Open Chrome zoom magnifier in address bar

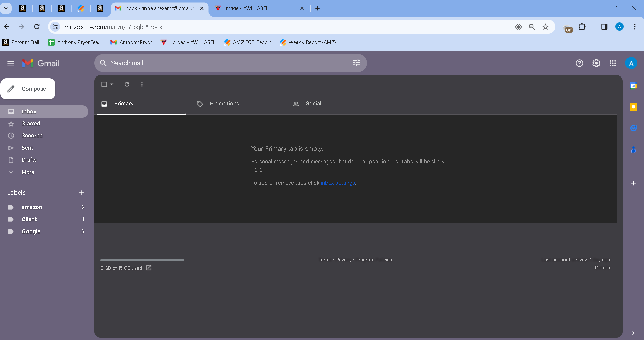[x=532, y=27]
